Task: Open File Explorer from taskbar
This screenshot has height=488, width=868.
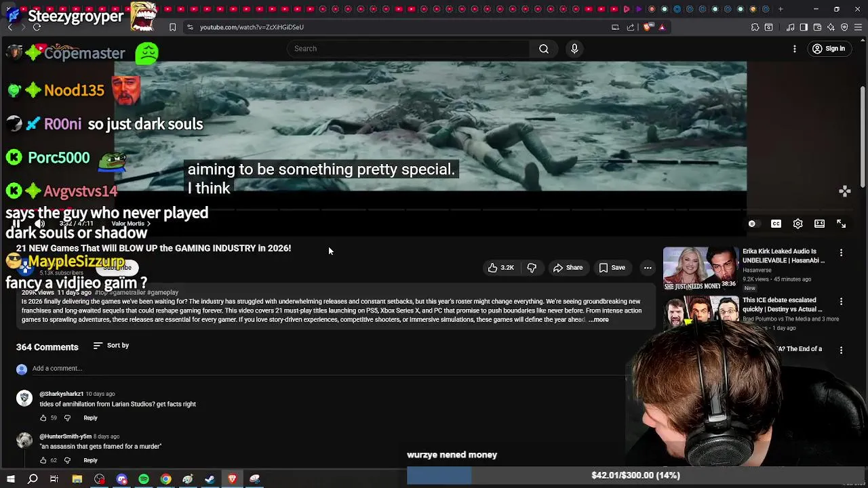Action: [x=77, y=479]
